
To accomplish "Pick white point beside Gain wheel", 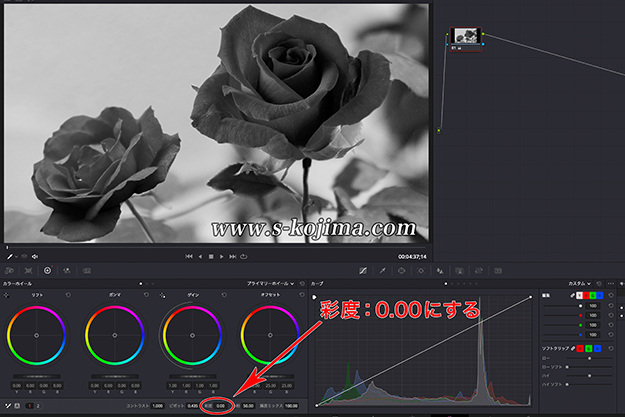I will tap(162, 295).
